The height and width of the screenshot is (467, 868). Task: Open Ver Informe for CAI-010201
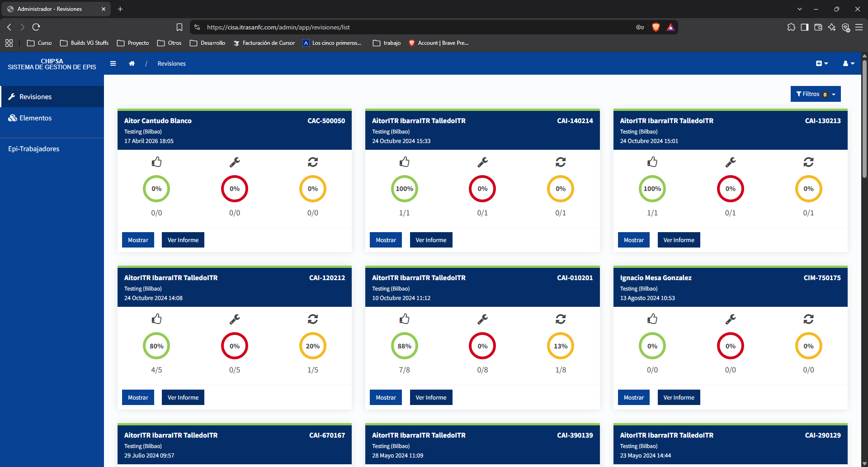coord(431,397)
